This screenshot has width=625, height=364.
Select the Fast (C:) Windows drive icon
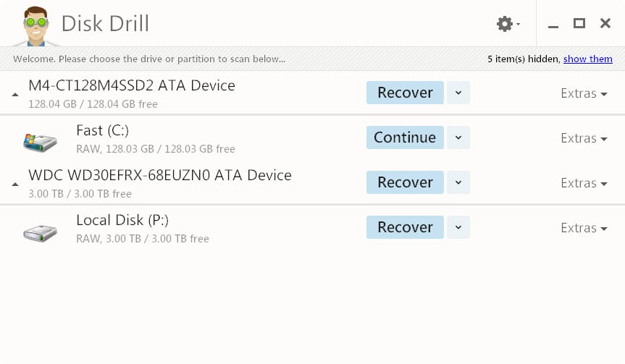coord(40,143)
